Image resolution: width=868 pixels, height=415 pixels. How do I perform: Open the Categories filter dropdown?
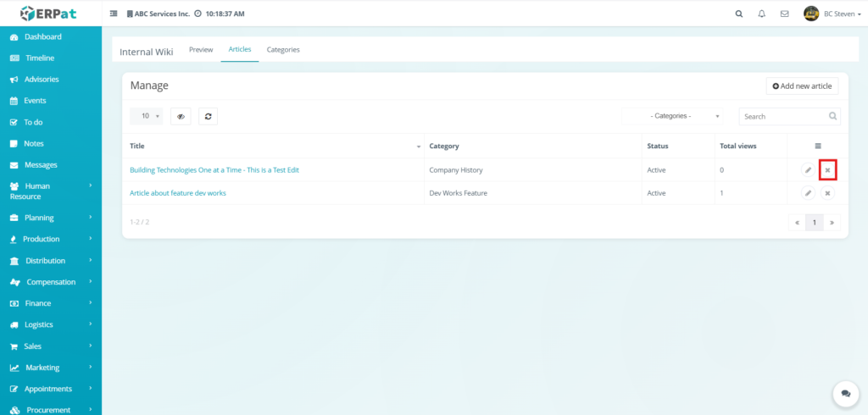tap(675, 116)
